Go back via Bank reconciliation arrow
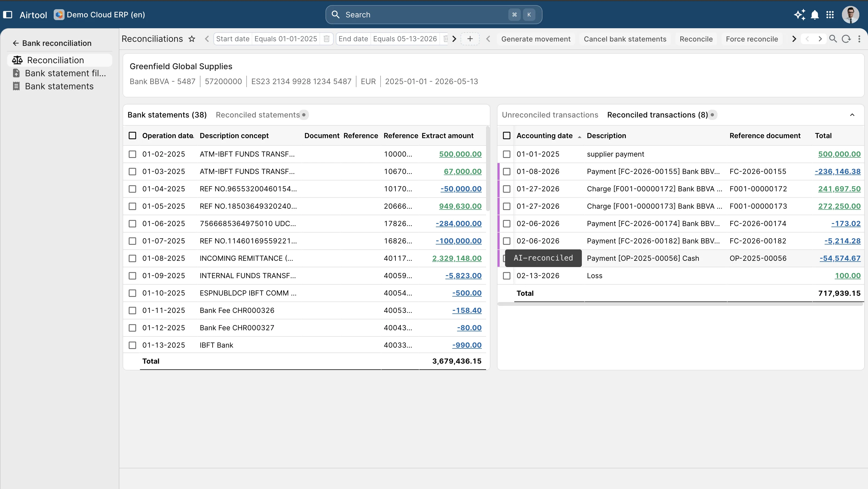Image resolution: width=868 pixels, height=489 pixels. [x=15, y=43]
